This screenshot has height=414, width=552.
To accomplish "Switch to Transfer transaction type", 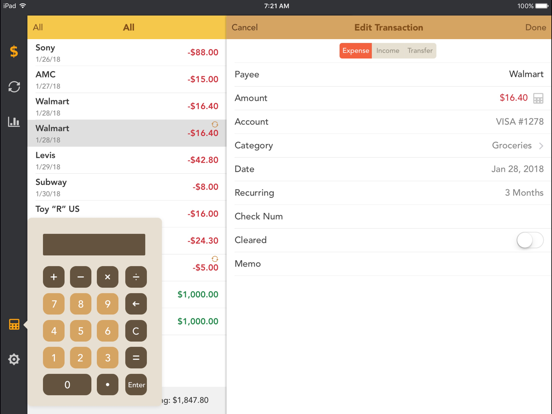I will click(x=420, y=51).
